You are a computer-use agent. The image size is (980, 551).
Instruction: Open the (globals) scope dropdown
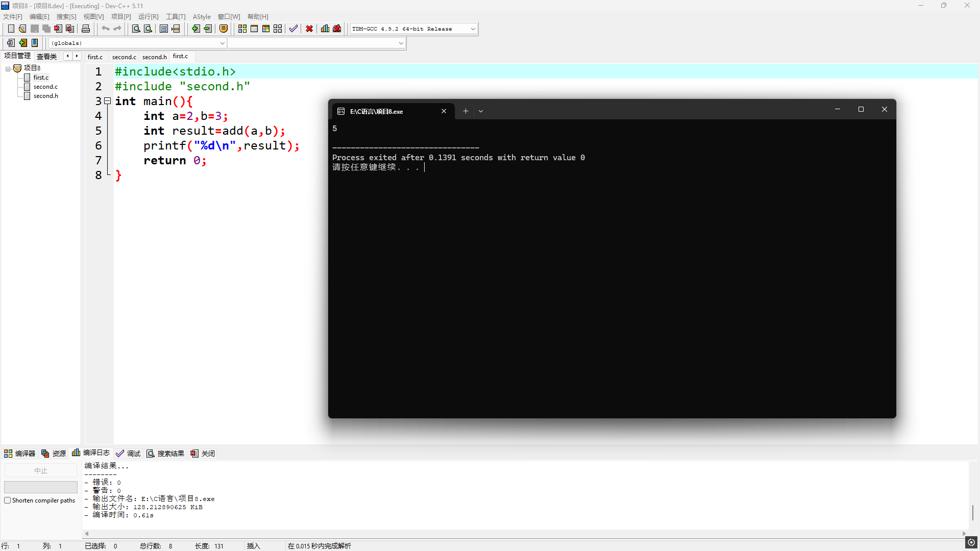(222, 43)
